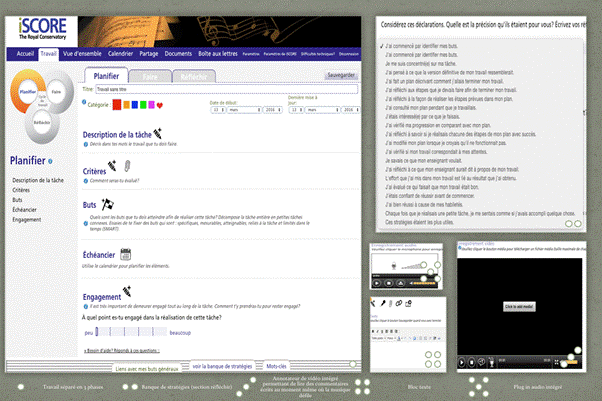The width and height of the screenshot is (602, 401).
Task: Click the info icon under Engagement heading
Action: (x=86, y=307)
